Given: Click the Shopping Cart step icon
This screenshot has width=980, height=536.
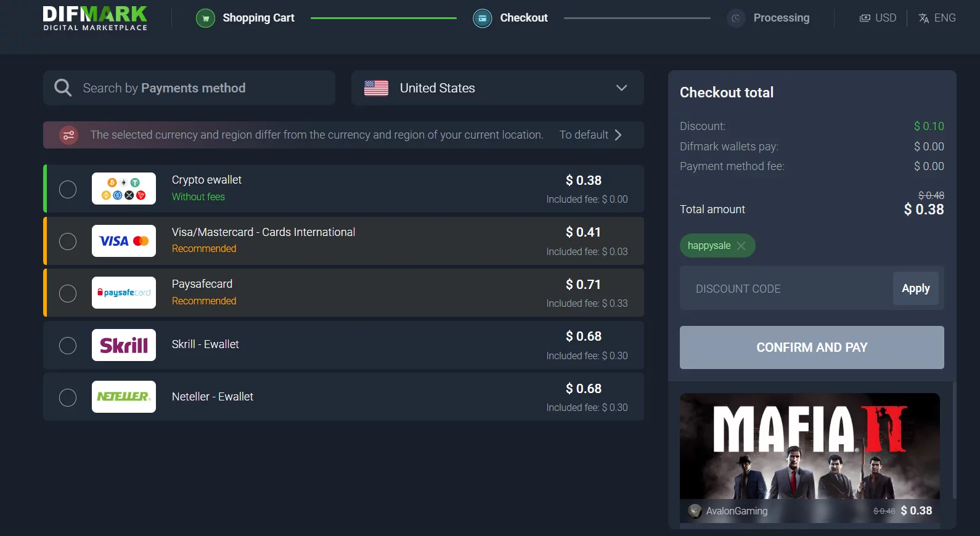Looking at the screenshot, I should (205, 18).
